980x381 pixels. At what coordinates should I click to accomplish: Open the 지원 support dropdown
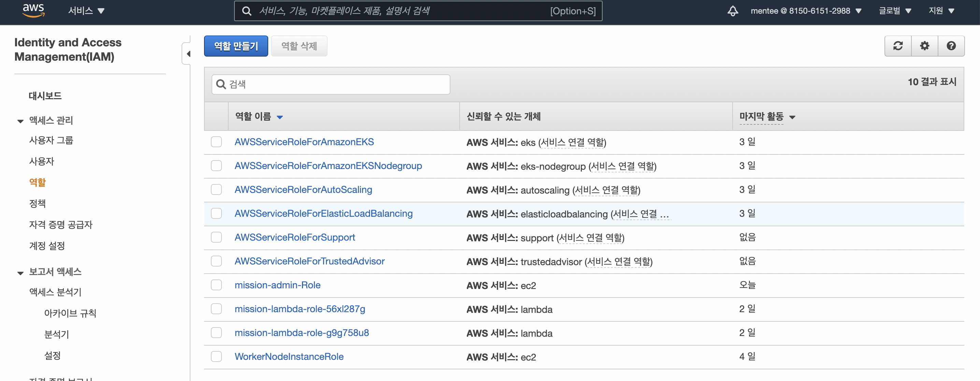point(941,11)
